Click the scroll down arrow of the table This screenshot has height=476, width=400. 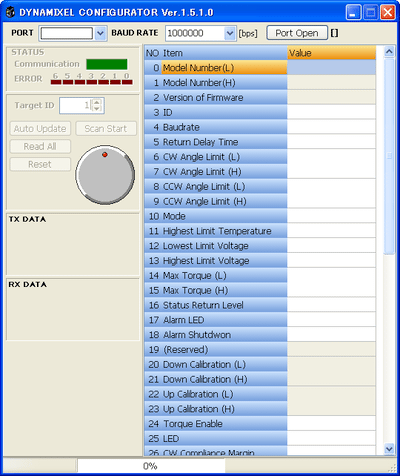(389, 449)
